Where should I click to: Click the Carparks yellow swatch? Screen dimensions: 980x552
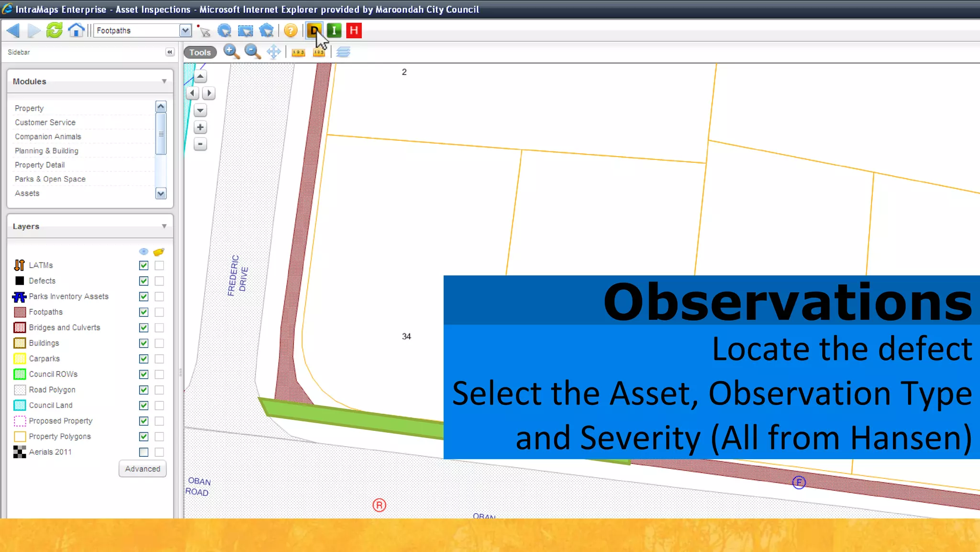pos(20,359)
